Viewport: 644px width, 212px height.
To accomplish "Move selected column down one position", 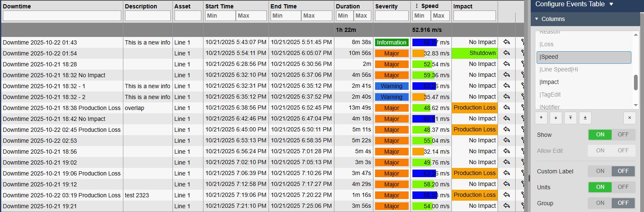I will tap(556, 118).
